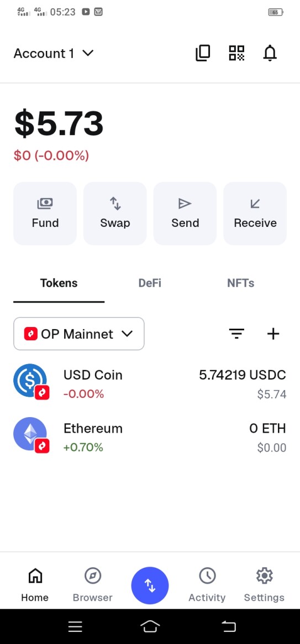The height and width of the screenshot is (644, 300).
Task: Tap the blue central swap button
Action: coord(150,586)
